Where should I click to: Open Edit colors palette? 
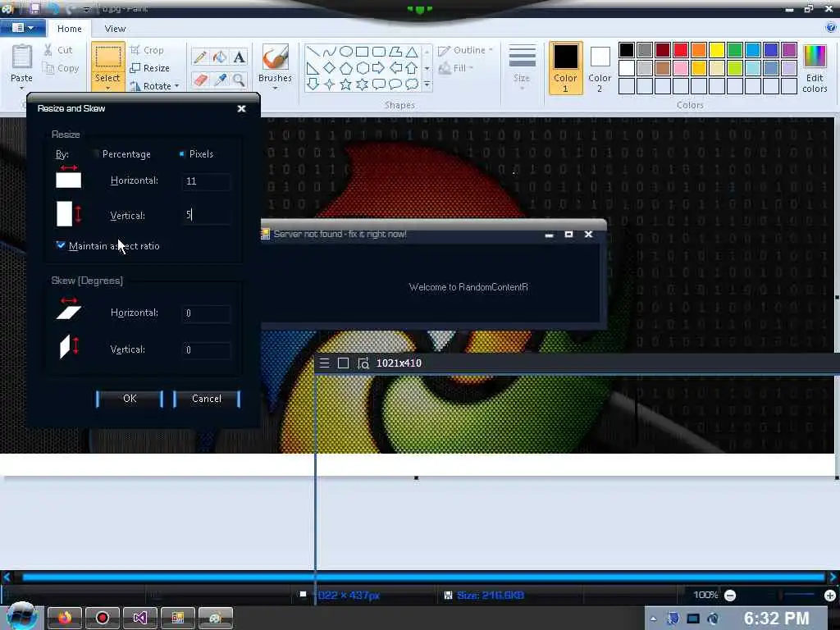815,69
